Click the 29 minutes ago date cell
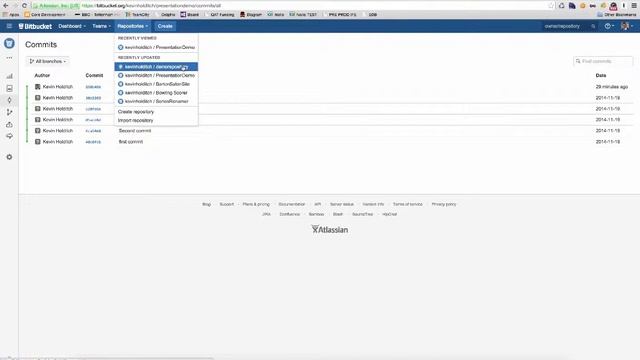This screenshot has width=640, height=360. click(611, 87)
